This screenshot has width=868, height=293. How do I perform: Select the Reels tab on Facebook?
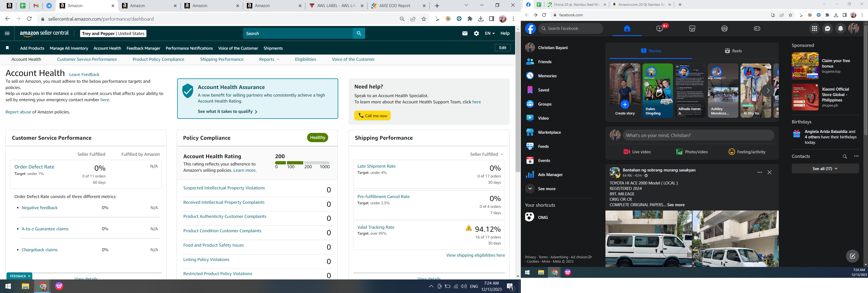point(733,51)
